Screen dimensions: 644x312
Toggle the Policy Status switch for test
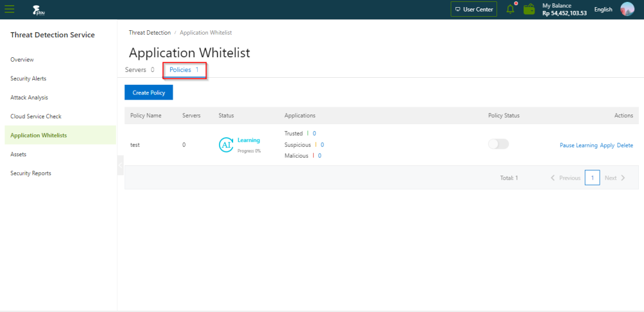pyautogui.click(x=498, y=144)
